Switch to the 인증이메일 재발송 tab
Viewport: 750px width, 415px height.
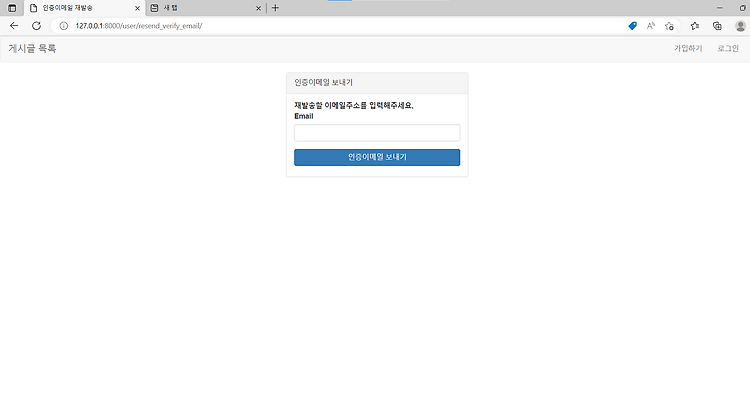click(x=85, y=8)
